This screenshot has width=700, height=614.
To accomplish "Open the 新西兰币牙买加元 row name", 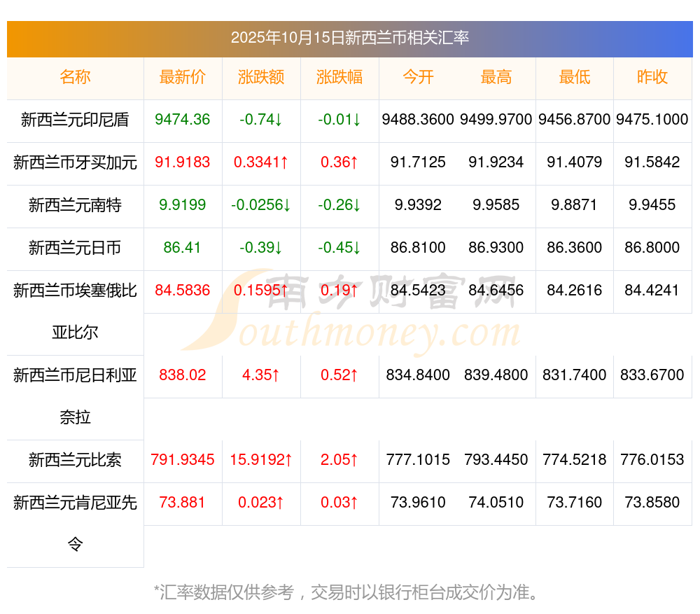I will pos(75,162).
